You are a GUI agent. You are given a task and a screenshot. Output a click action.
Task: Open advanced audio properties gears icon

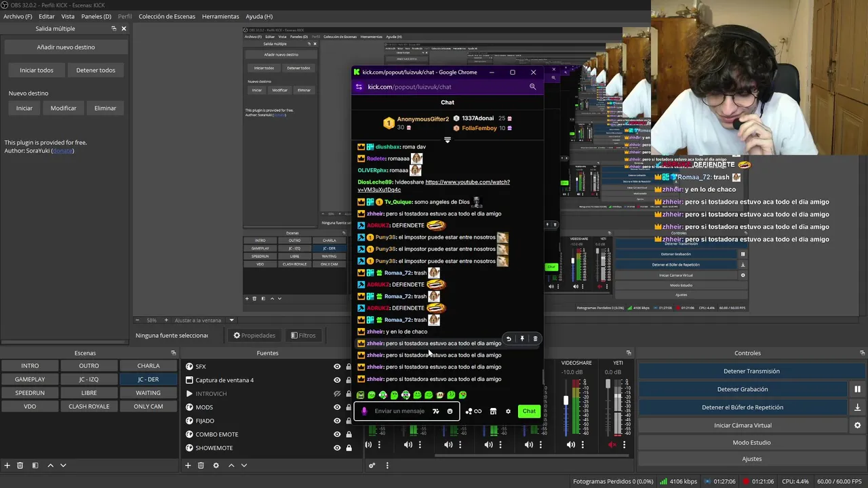coord(372,466)
